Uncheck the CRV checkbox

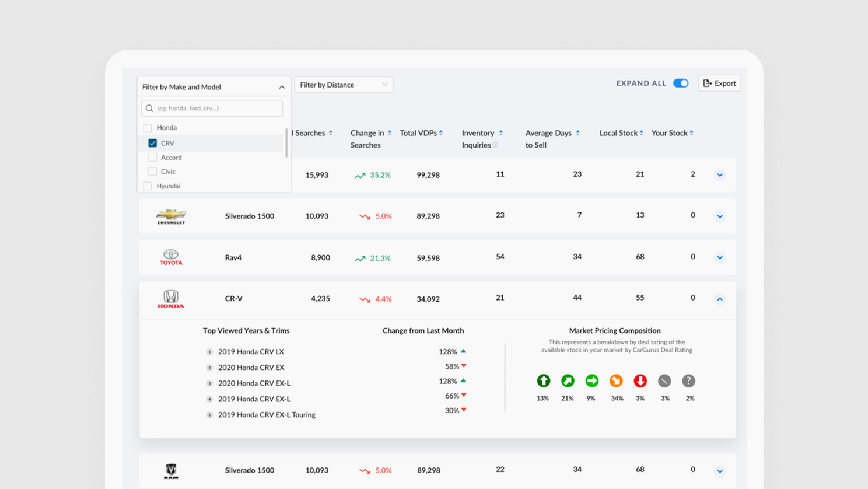coord(152,143)
